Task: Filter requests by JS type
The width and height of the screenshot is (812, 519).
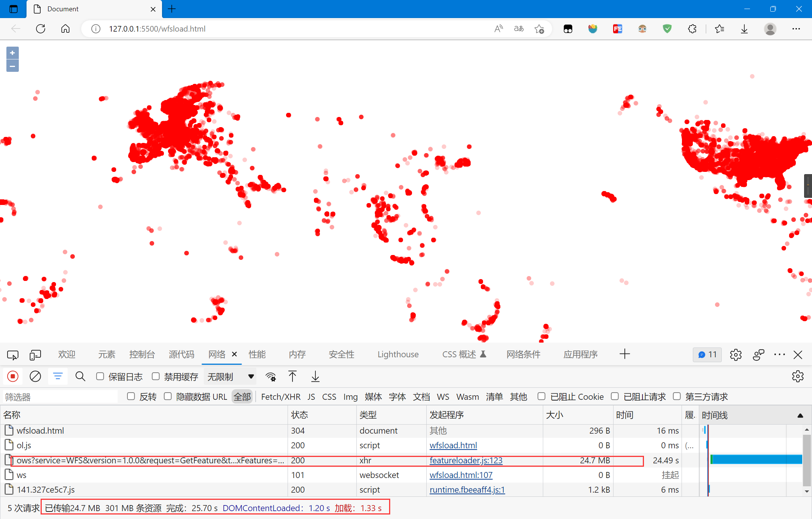Action: point(311,397)
